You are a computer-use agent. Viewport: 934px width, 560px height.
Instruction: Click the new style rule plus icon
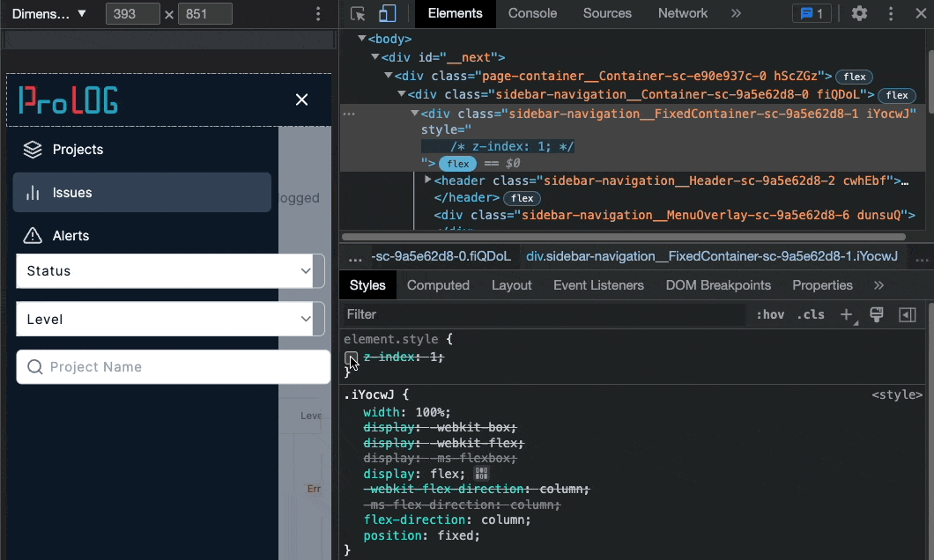click(846, 314)
